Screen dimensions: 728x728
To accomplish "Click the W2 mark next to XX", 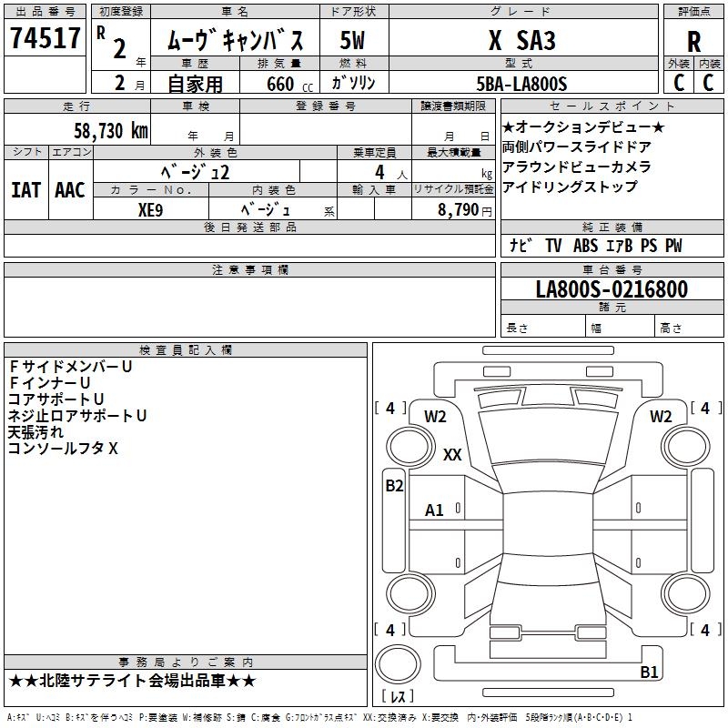I will pos(435,417).
